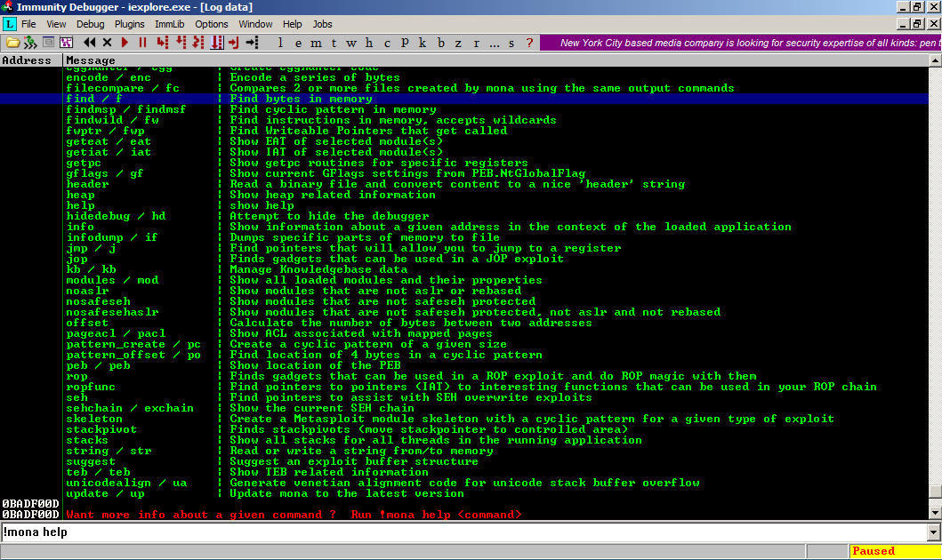
Task: Click the log scrollbar up arrow
Action: tap(935, 60)
